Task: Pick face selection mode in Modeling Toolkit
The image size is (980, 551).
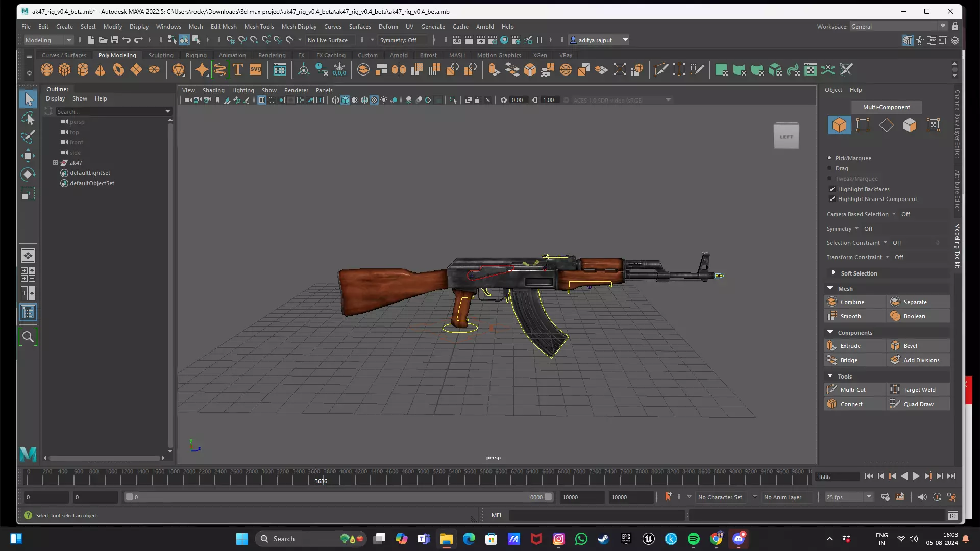Action: (910, 125)
